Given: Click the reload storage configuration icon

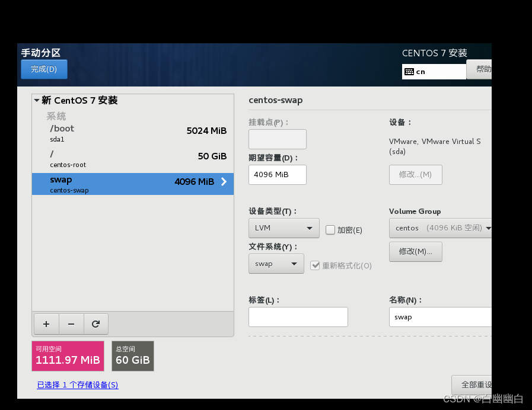Looking at the screenshot, I should (96, 324).
